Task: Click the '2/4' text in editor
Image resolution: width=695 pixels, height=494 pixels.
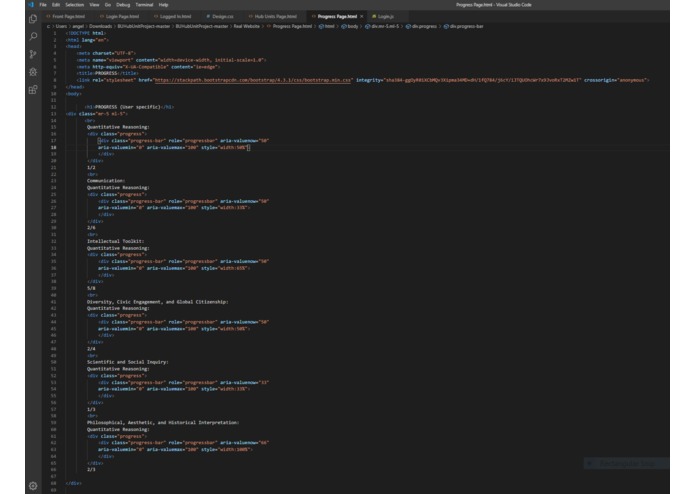Action: pyautogui.click(x=91, y=349)
